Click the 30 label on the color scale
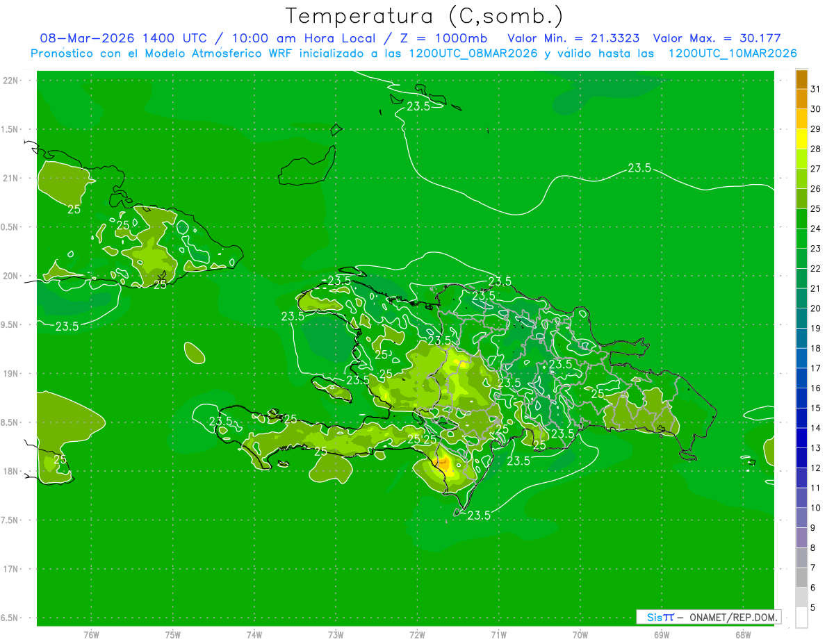Viewport: 834px width, 644px height. tap(815, 109)
